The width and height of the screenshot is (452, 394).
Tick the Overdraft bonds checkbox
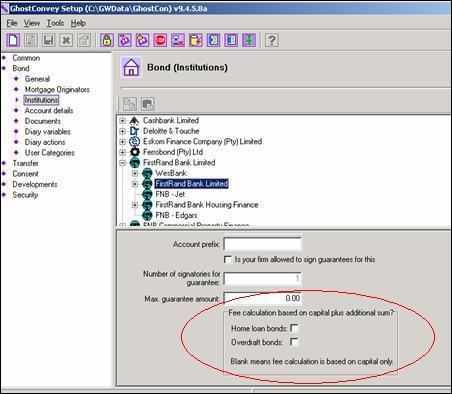(294, 342)
